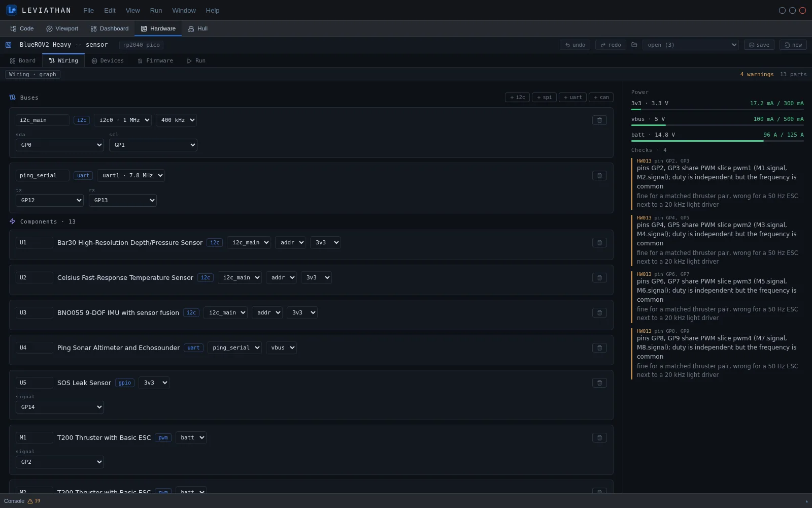Click the Console warning icon in status bar
Screen dimensions: 812x508
(30, 501)
